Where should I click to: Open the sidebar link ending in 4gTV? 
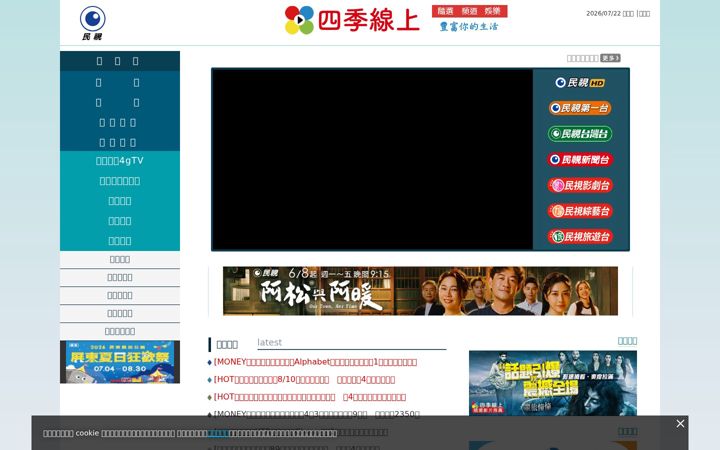click(x=120, y=161)
